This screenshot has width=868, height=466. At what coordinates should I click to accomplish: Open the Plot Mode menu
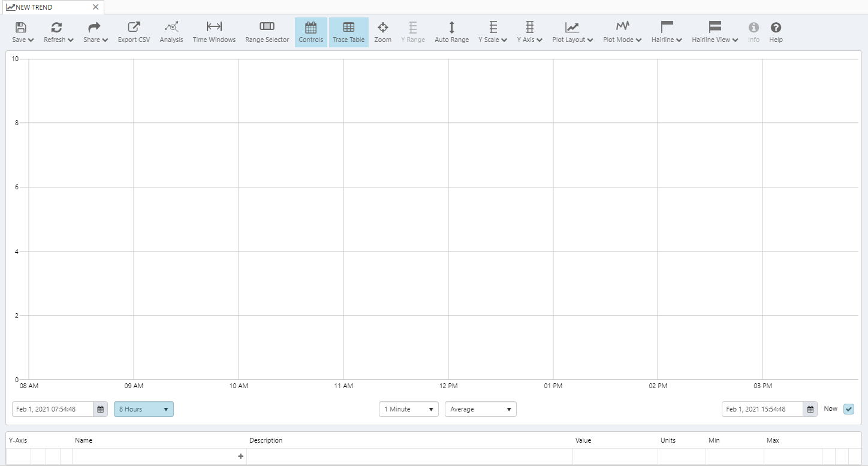click(x=622, y=32)
